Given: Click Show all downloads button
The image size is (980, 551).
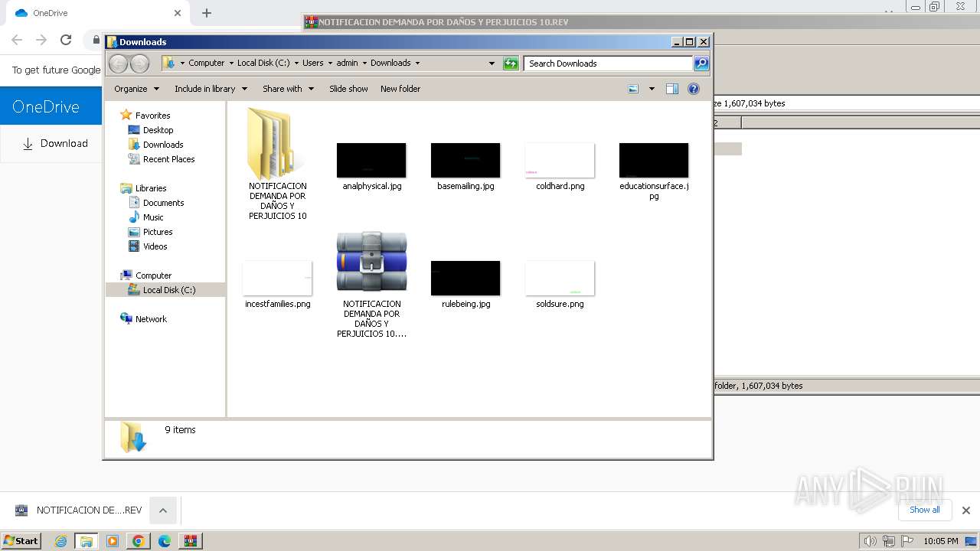Looking at the screenshot, I should coord(925,510).
